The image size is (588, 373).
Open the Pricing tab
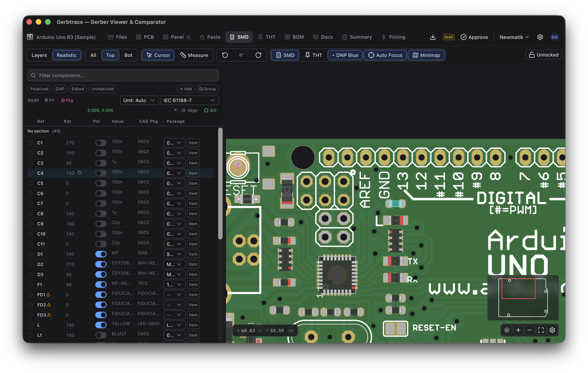[393, 37]
